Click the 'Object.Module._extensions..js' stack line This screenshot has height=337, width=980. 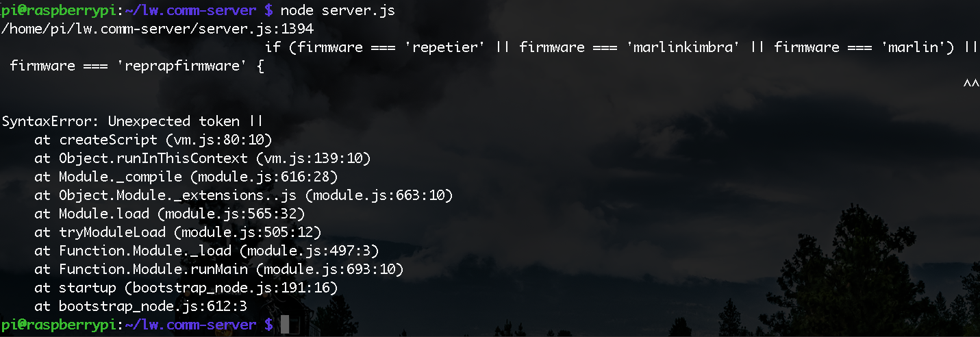point(244,195)
